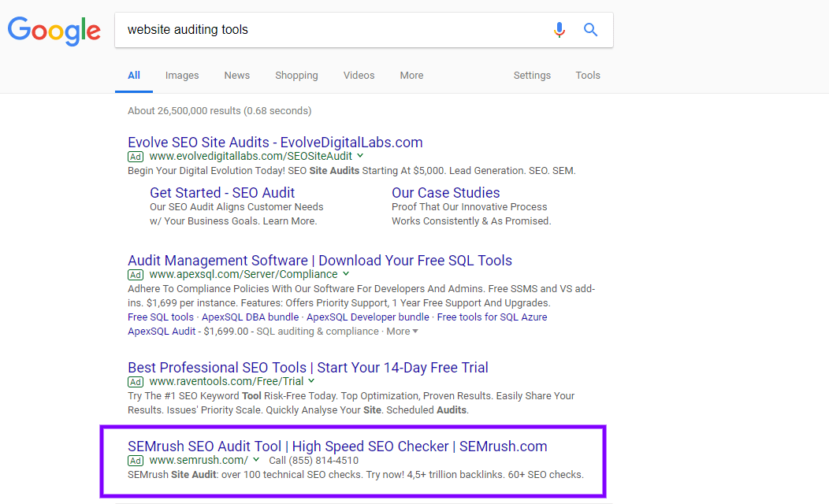Click the microphone voice search icon

pos(559,29)
